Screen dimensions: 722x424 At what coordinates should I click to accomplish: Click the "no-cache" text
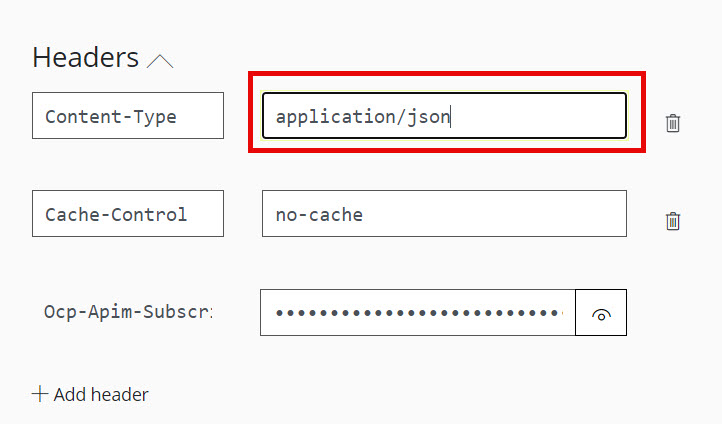coord(319,214)
